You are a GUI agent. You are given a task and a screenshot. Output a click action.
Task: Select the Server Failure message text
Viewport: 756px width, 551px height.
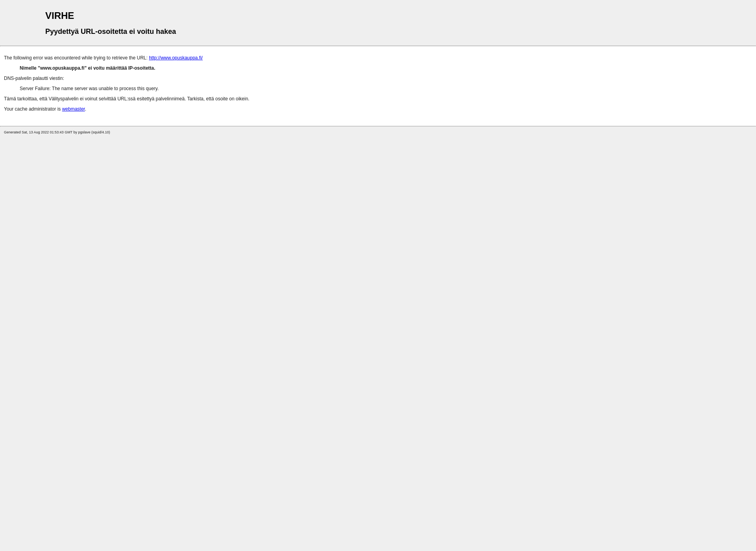89,88
